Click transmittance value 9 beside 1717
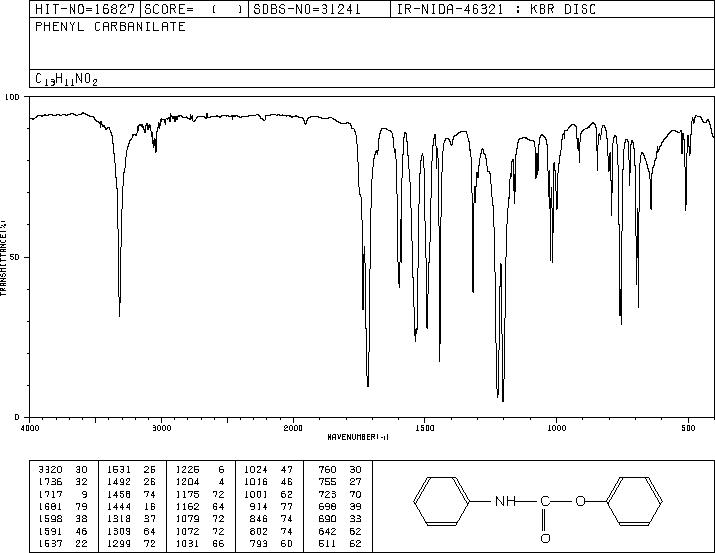This screenshot has height=553, width=715. tap(84, 494)
